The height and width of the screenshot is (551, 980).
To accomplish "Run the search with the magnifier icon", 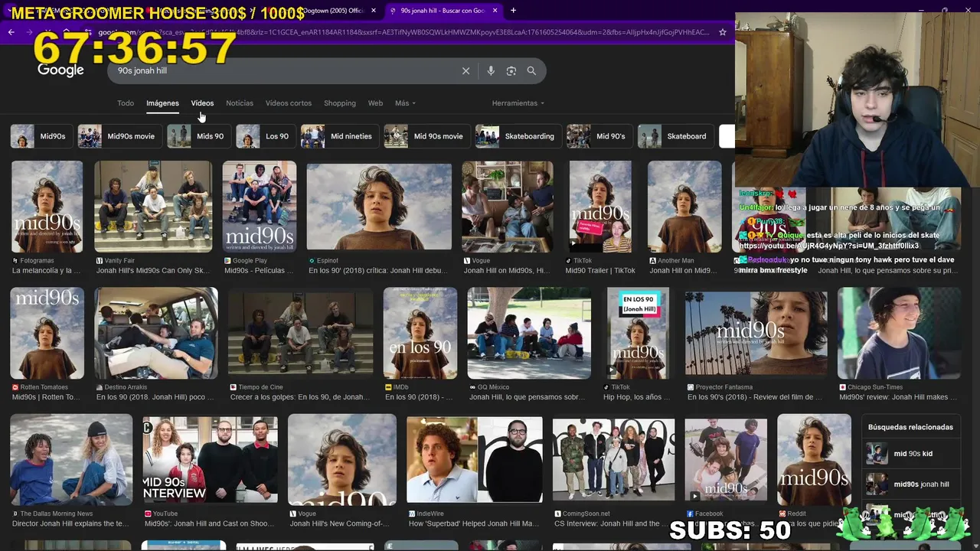I will [x=531, y=70].
